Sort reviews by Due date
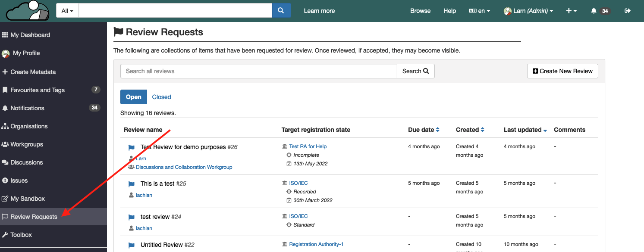Viewport: 644px width, 252px height. (x=424, y=130)
